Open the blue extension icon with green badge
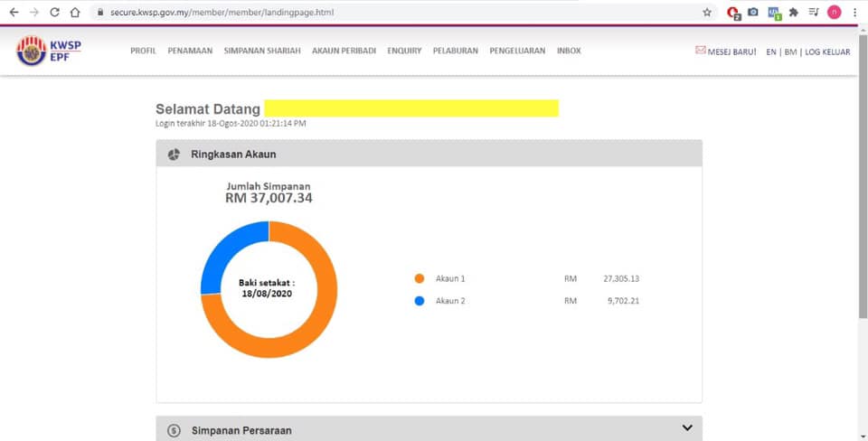This screenshot has width=868, height=441. click(x=774, y=13)
